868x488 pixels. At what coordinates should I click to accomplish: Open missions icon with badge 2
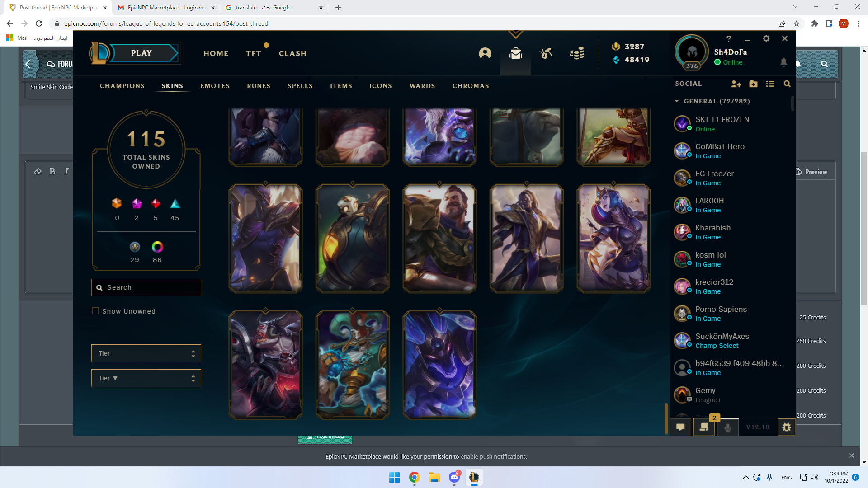tap(704, 427)
